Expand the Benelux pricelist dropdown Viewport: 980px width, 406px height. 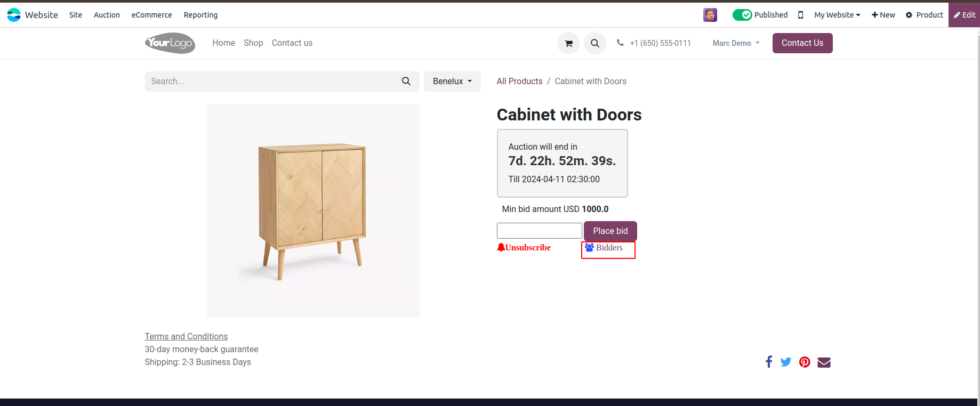click(x=452, y=82)
